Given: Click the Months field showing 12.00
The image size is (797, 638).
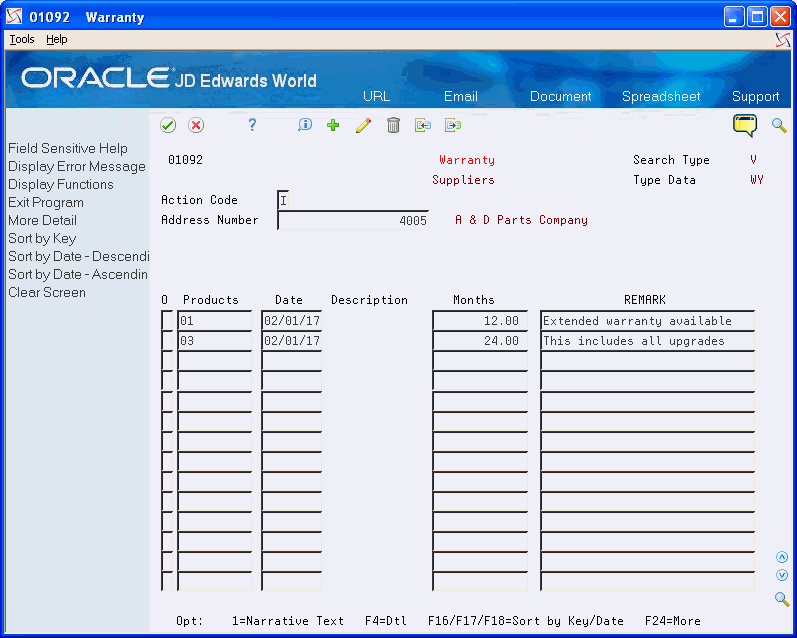Looking at the screenshot, I should (480, 321).
